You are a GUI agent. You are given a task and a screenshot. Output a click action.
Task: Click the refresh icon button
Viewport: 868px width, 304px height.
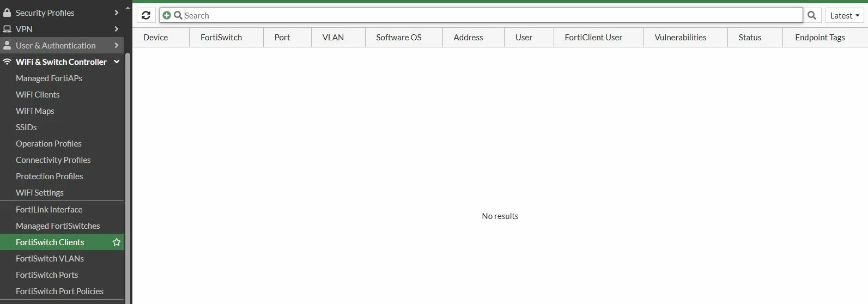146,15
